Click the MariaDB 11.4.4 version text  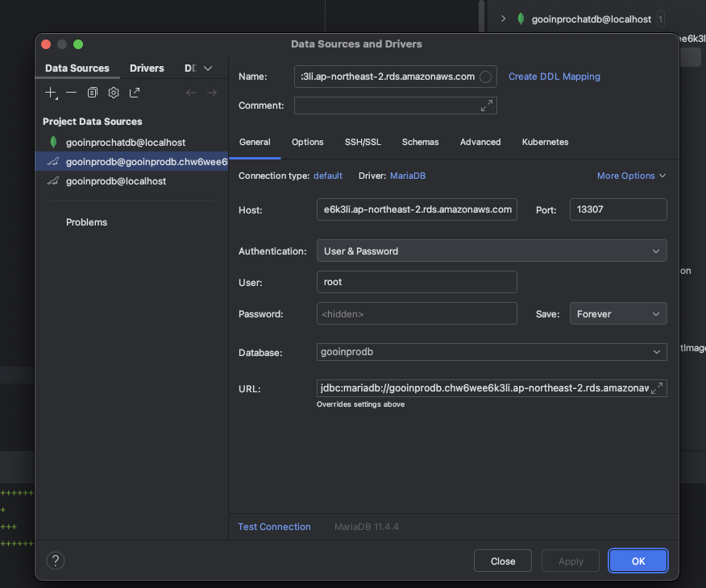click(x=367, y=527)
